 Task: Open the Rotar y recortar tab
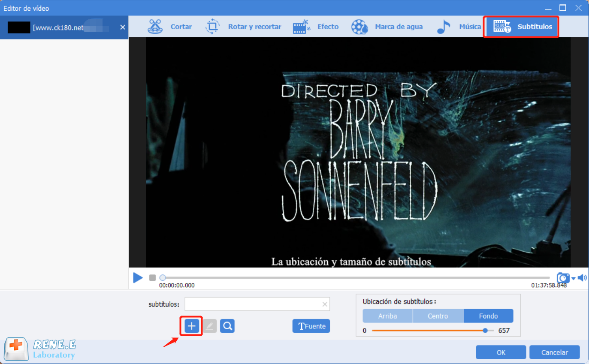tap(243, 27)
